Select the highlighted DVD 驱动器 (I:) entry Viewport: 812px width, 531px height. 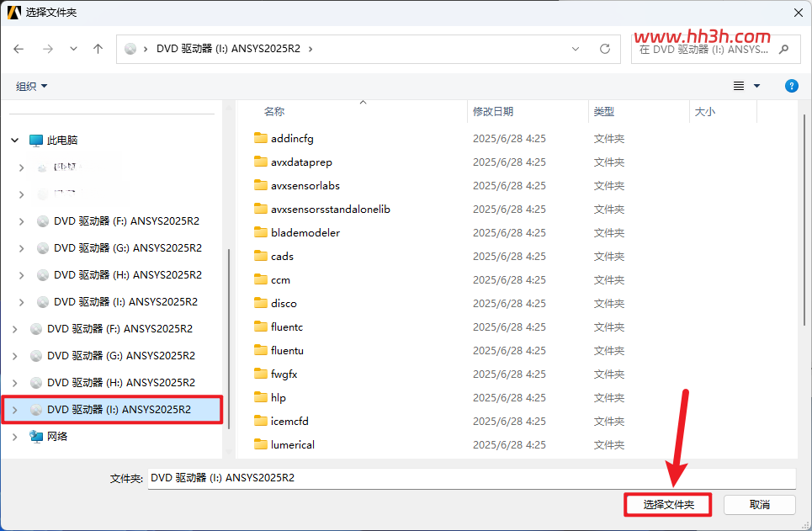pos(113,409)
